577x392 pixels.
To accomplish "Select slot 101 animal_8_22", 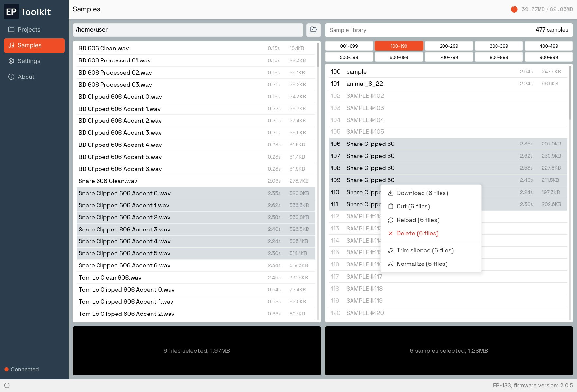I will pyautogui.click(x=448, y=84).
